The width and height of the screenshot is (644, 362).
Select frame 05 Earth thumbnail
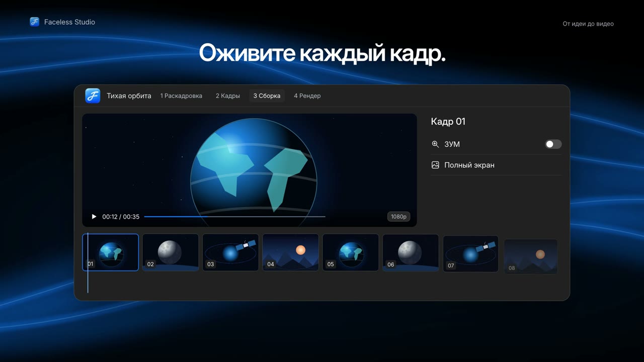tap(351, 252)
